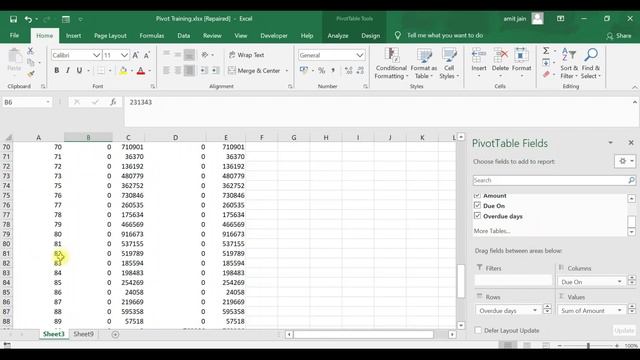
Task: Open PivotTable Fields pane options arrow
Action: click(x=611, y=142)
